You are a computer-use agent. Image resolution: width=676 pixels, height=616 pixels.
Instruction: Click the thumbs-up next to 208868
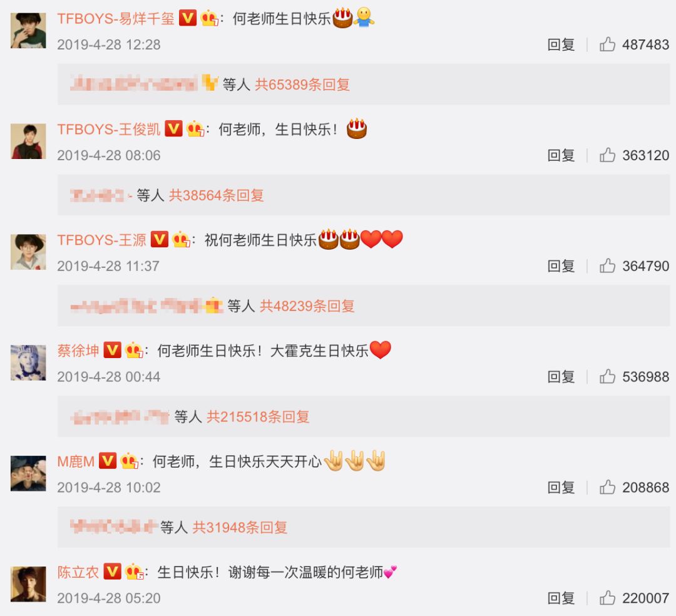pyautogui.click(x=607, y=487)
